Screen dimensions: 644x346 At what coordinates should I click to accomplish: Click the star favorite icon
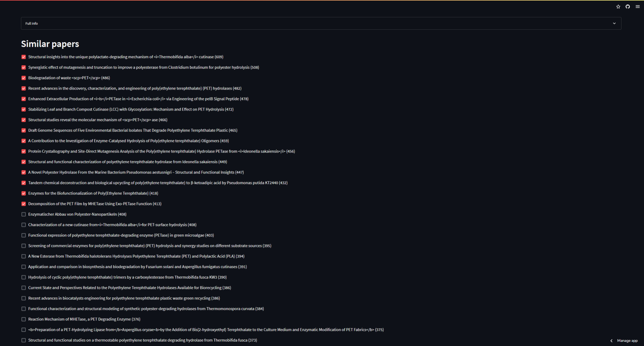coord(618,7)
